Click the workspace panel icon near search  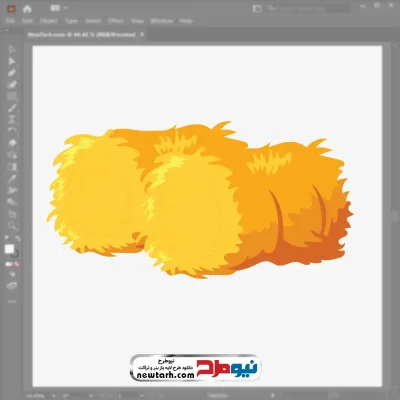click(257, 9)
